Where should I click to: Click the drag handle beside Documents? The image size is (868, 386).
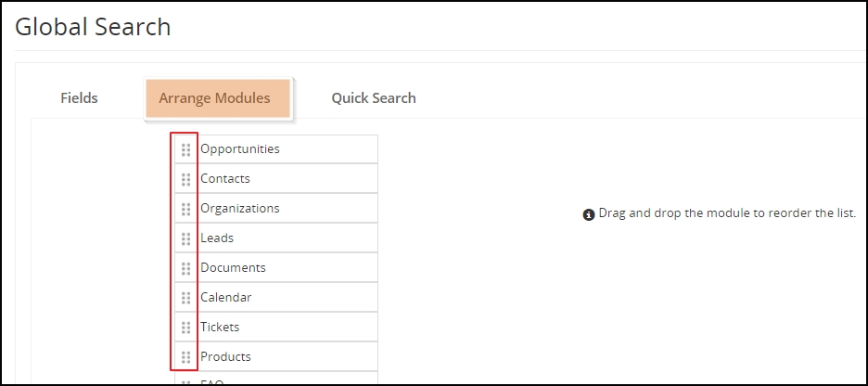tap(186, 268)
